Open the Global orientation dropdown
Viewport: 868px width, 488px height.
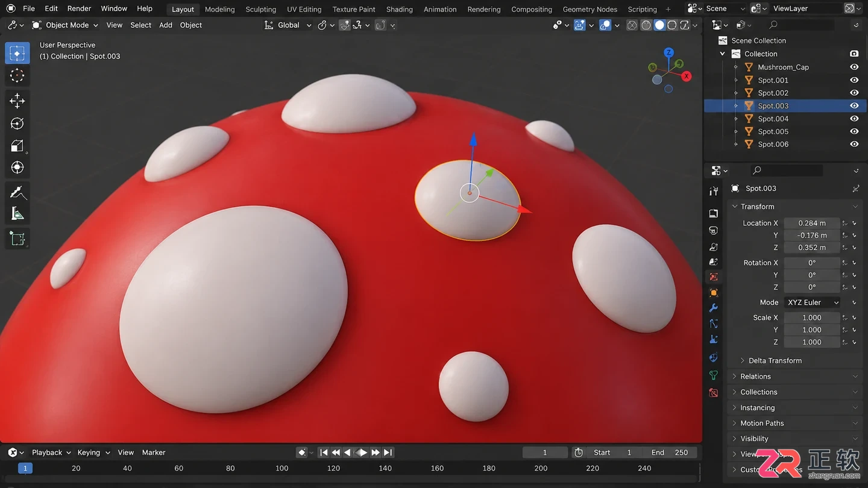(288, 25)
